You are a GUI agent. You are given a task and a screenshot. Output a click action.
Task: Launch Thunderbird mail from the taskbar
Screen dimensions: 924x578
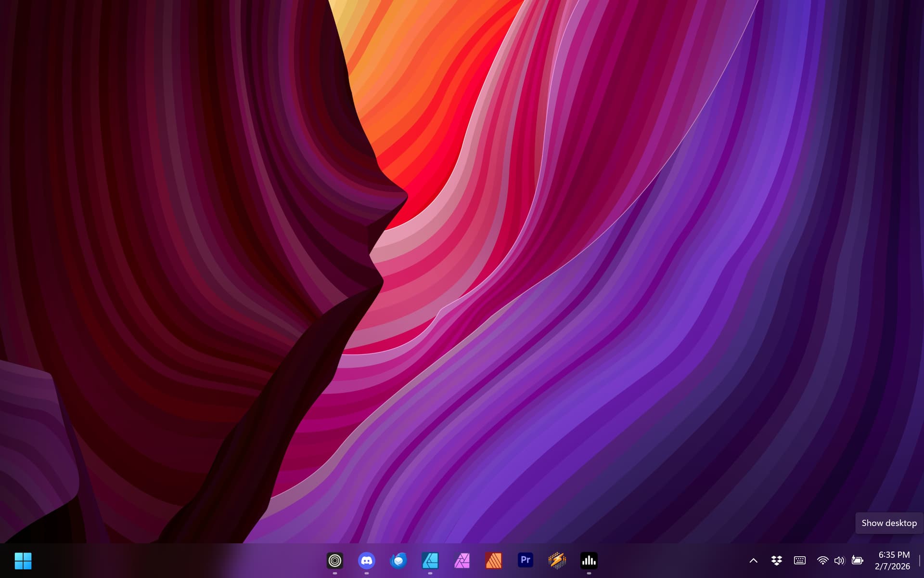pos(398,561)
